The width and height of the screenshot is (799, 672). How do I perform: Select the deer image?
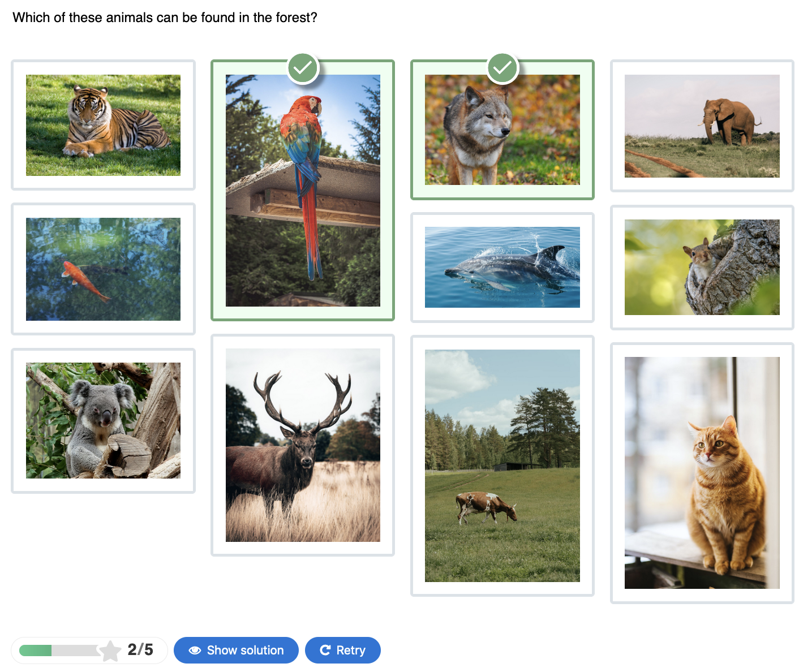click(x=303, y=444)
